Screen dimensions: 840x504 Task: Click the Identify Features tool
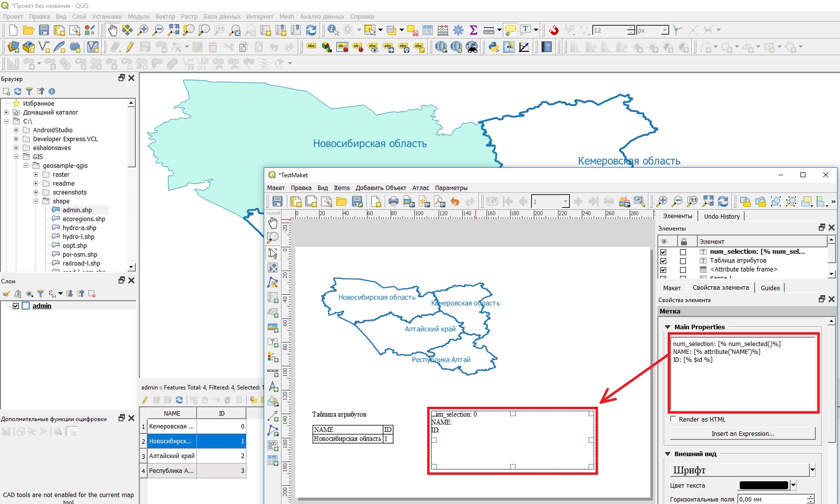coord(333,30)
